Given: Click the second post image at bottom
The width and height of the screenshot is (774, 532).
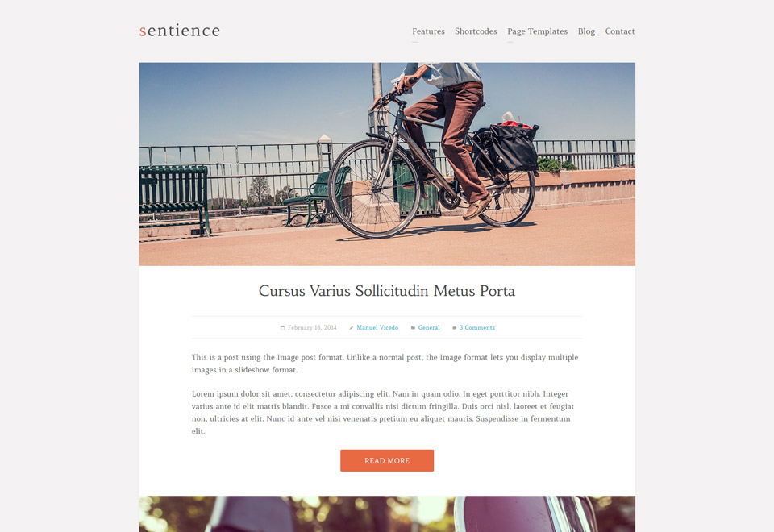Looking at the screenshot, I should click(387, 513).
